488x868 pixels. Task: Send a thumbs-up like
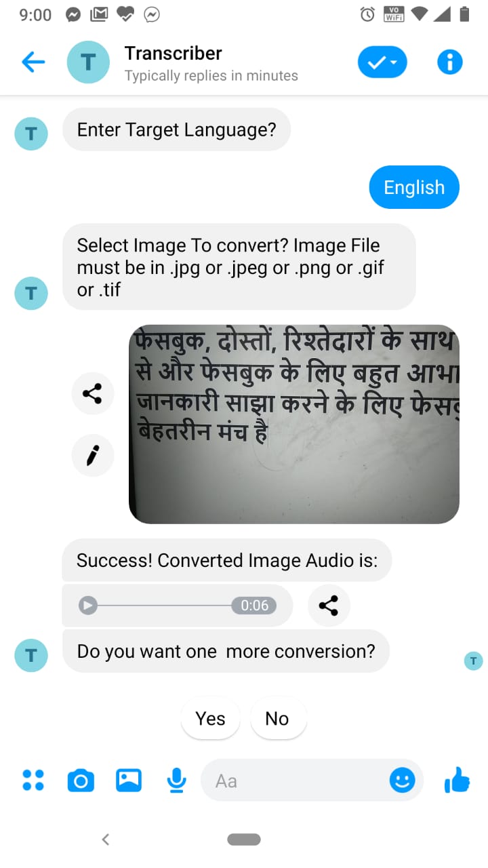coord(457,781)
